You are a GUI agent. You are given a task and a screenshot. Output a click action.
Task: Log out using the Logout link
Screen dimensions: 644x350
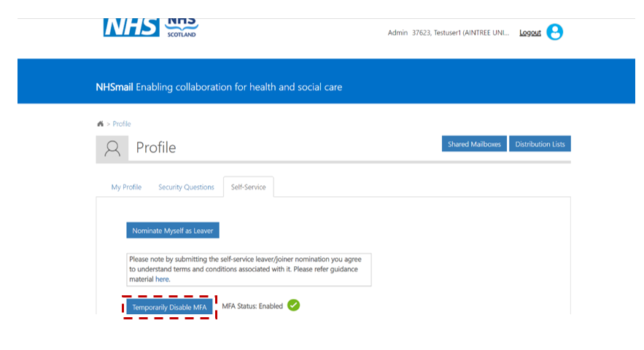point(529,33)
